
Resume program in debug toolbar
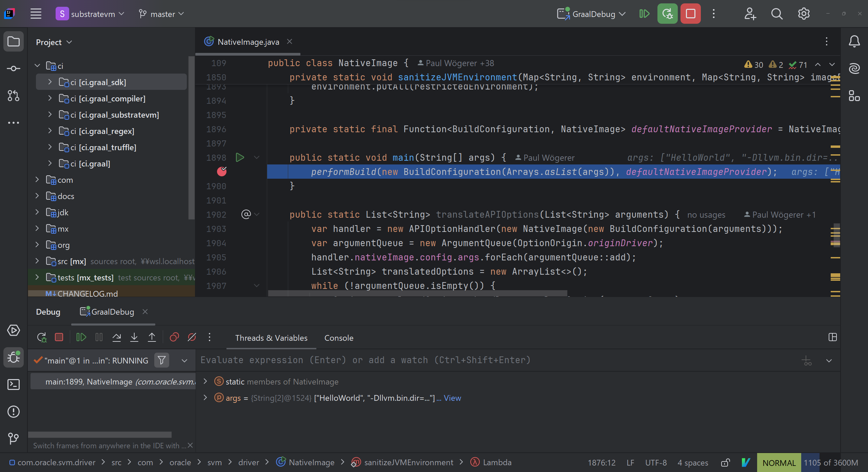point(81,337)
